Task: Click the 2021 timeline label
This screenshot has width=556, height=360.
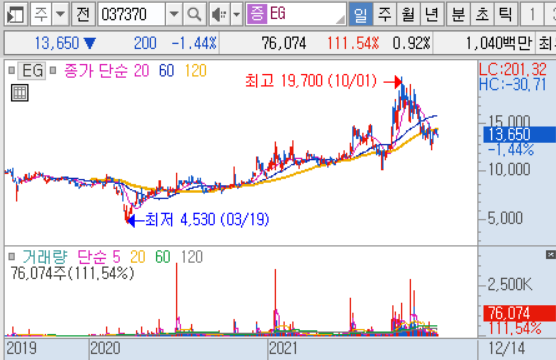Action: coord(284,348)
